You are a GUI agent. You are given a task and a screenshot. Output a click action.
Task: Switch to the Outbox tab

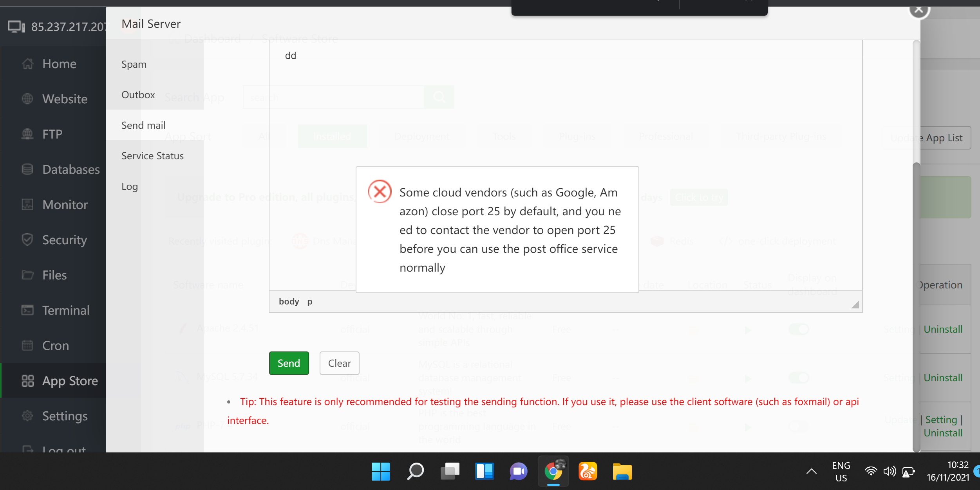[x=138, y=95]
